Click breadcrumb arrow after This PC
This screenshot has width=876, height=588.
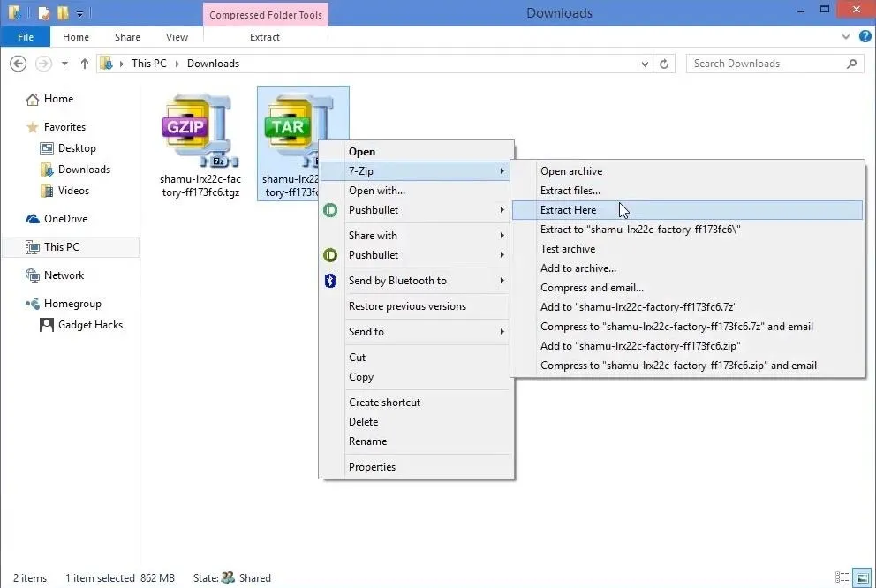click(x=177, y=64)
